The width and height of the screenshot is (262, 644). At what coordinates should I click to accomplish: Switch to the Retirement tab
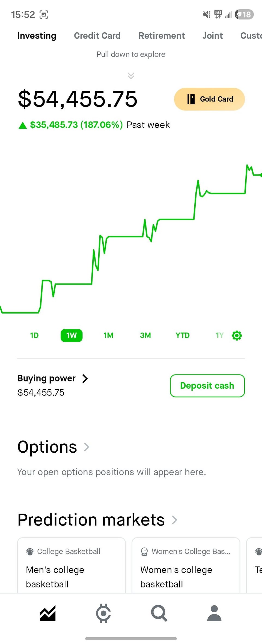click(x=162, y=36)
